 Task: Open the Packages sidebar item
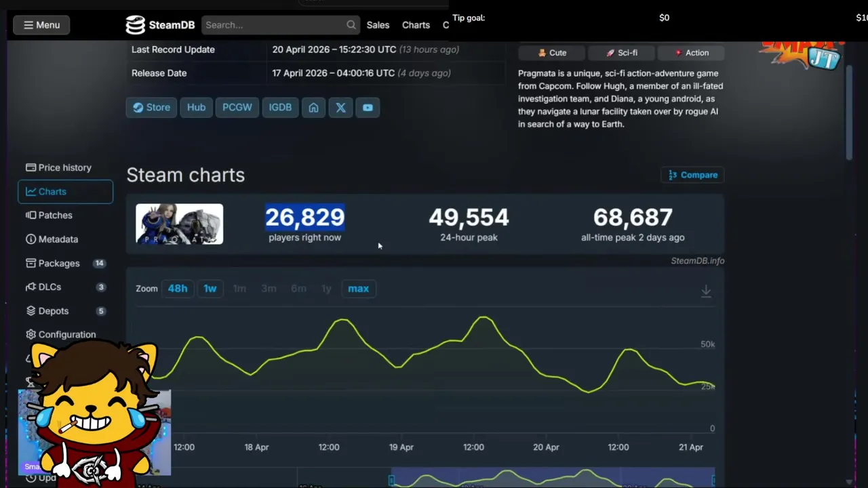65,263
